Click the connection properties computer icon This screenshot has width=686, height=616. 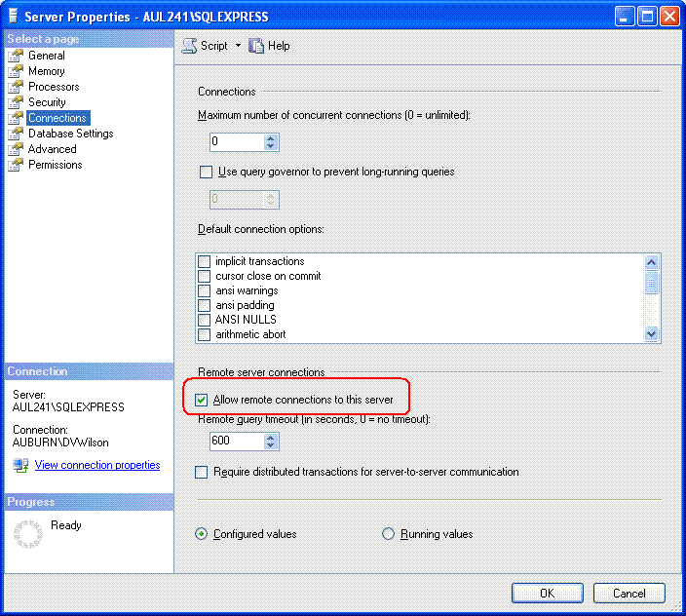pos(20,465)
